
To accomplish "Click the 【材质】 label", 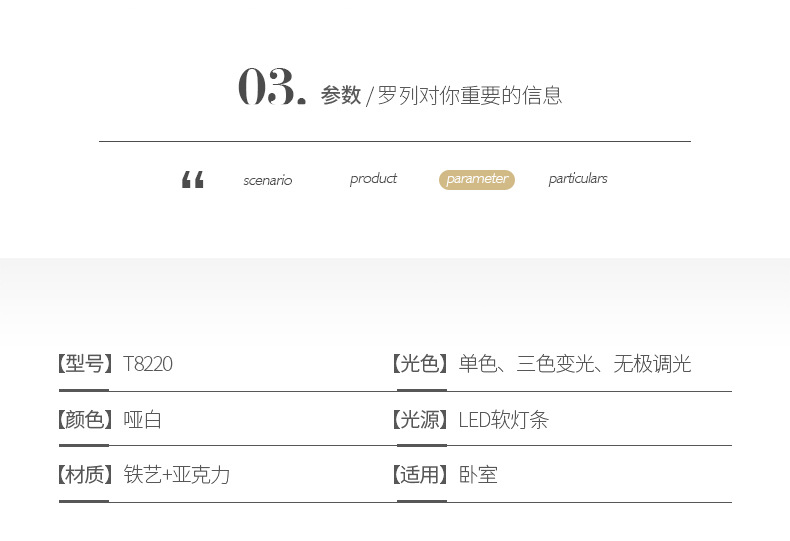I will (x=85, y=475).
